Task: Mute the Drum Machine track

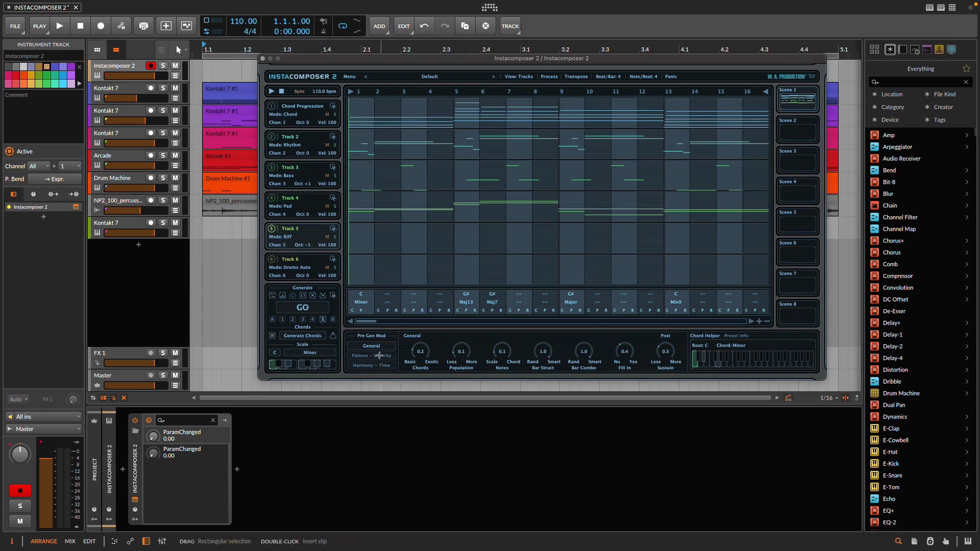Action: tap(175, 178)
